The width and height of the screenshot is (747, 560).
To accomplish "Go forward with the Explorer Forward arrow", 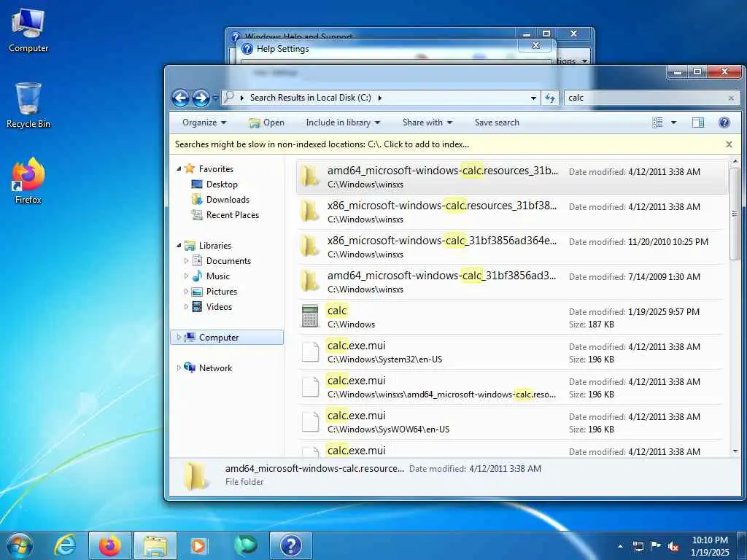I will pyautogui.click(x=201, y=98).
